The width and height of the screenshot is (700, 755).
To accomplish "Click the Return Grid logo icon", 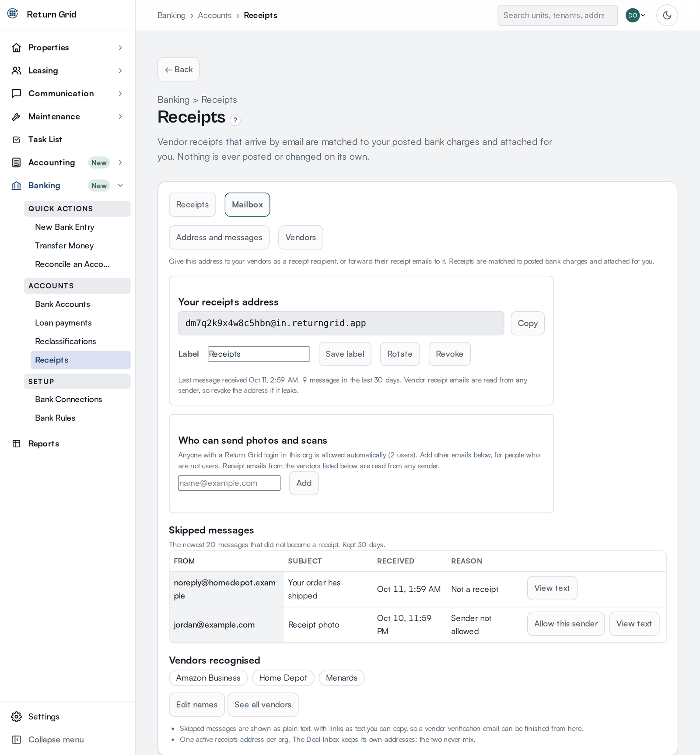I will tap(13, 14).
